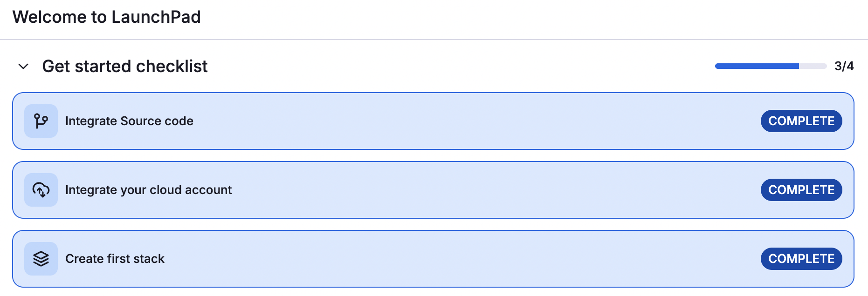The width and height of the screenshot is (868, 296).
Task: Open the 'Integrate your cloud account' label
Action: [148, 190]
